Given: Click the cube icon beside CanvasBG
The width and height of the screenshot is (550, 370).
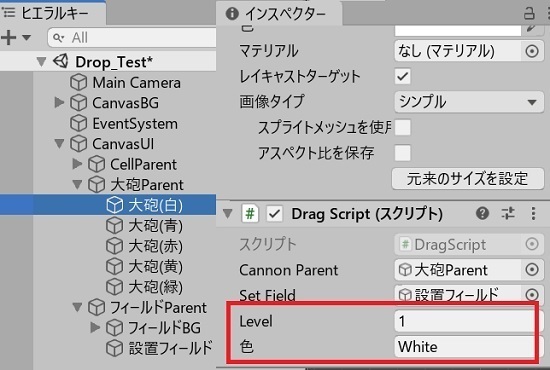Looking at the screenshot, I should click(79, 103).
